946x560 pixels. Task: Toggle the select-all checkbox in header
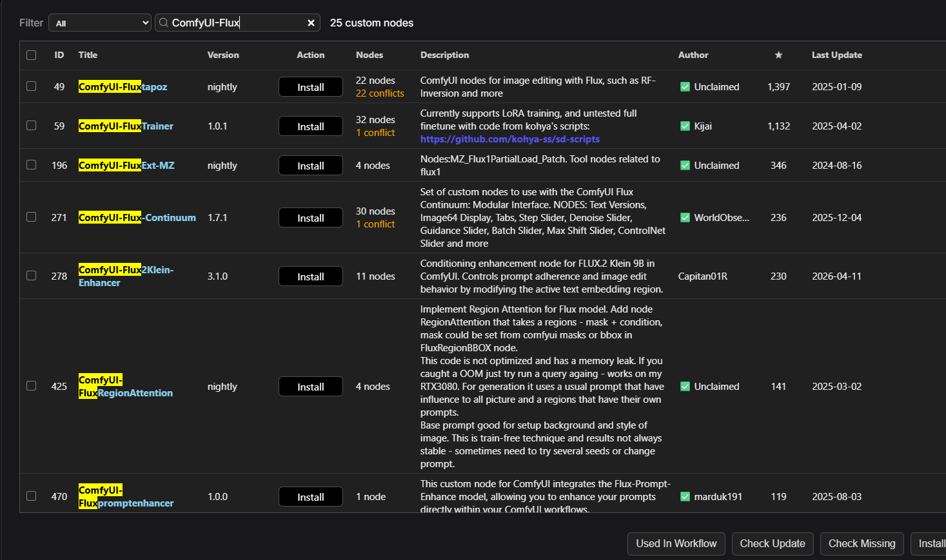click(31, 55)
